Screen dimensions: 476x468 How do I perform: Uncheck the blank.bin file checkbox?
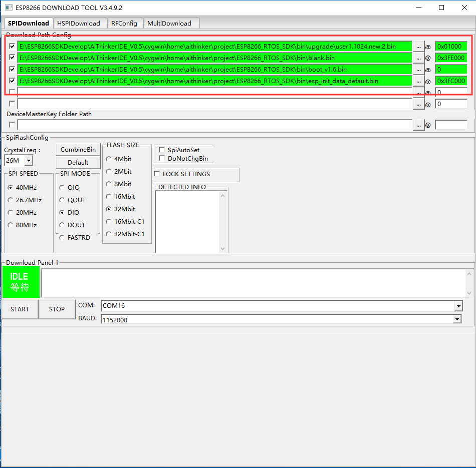pyautogui.click(x=12, y=58)
